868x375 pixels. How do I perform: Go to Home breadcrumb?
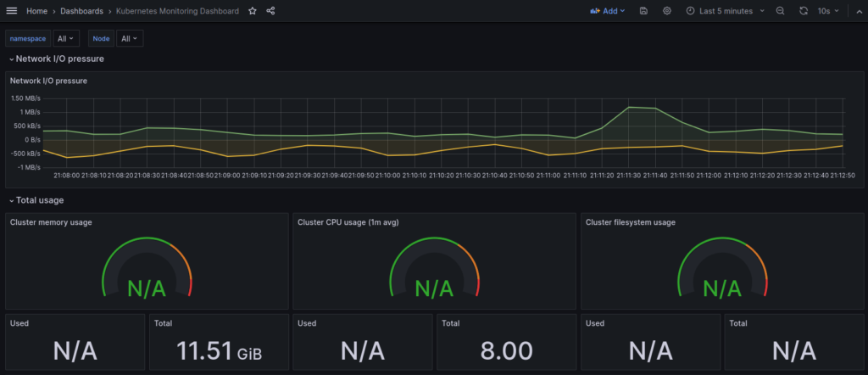36,11
